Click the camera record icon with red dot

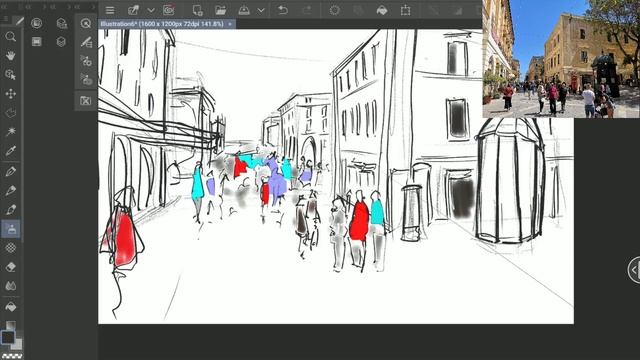pos(168,10)
